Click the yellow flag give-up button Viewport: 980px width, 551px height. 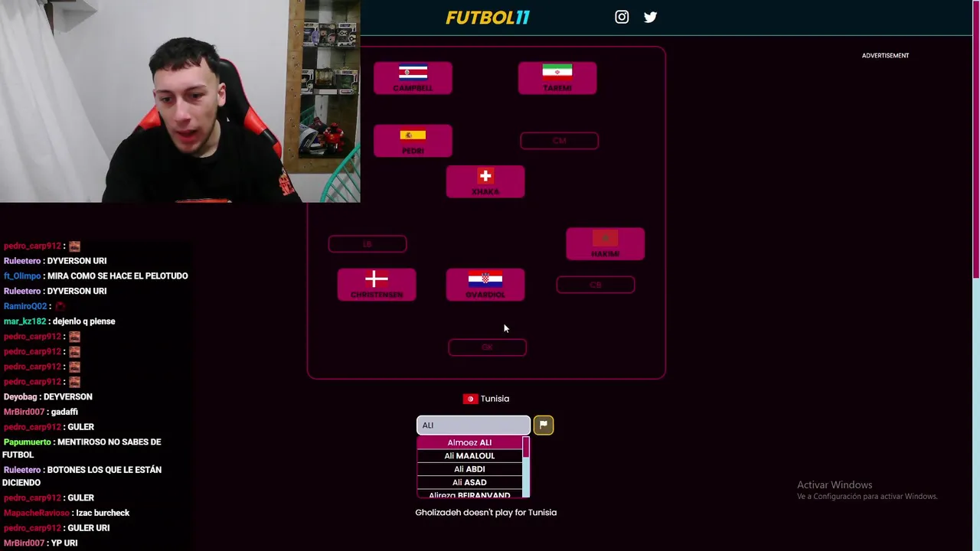[x=543, y=425]
